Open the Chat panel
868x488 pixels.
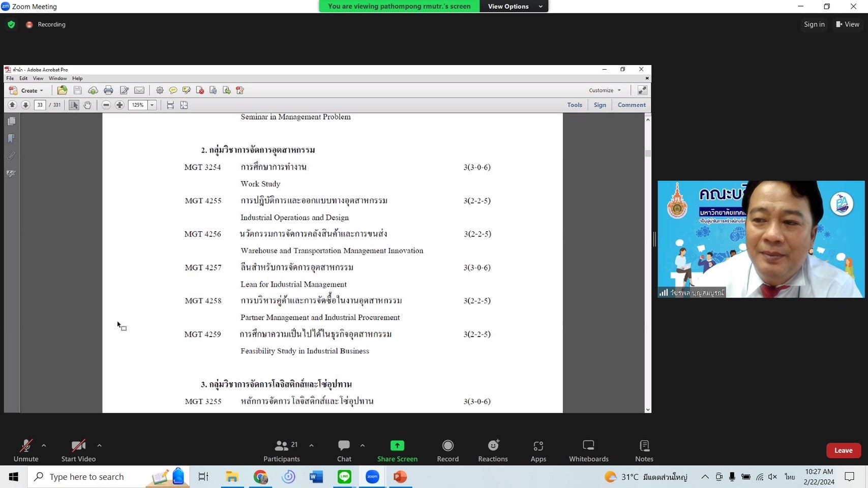344,446
